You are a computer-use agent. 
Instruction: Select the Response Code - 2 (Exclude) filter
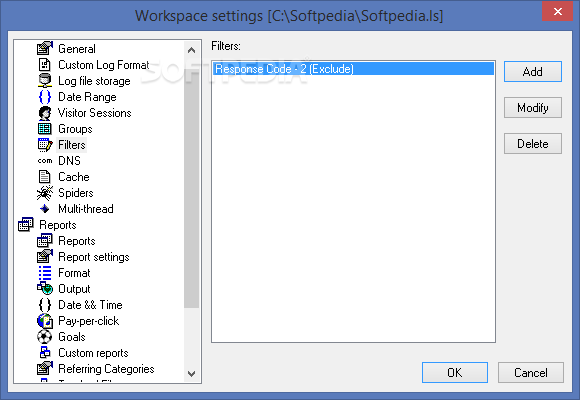[353, 69]
